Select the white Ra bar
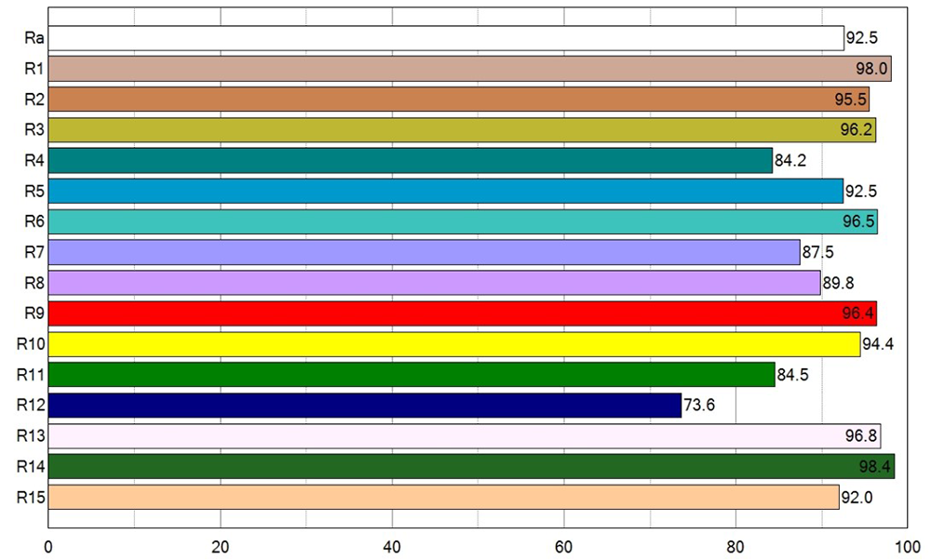 point(446,38)
